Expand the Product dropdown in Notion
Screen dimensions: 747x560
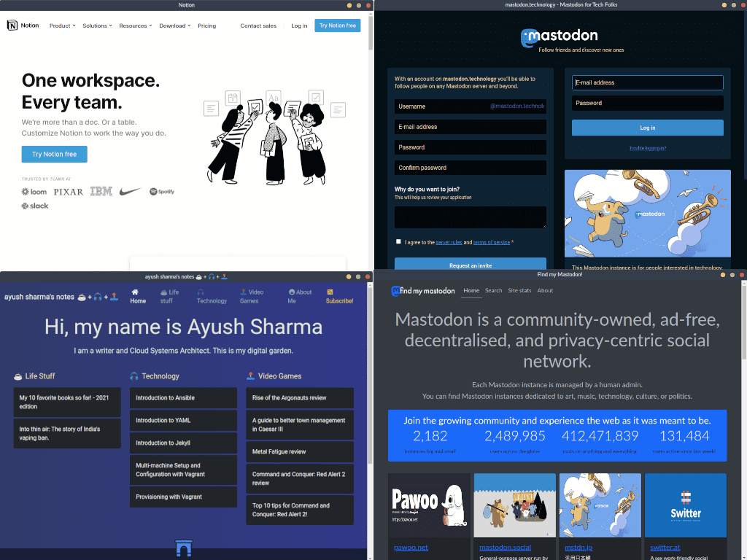(63, 26)
